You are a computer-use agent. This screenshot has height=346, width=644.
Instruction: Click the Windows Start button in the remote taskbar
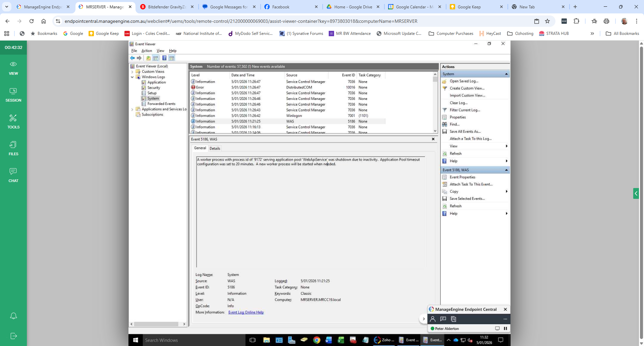136,340
